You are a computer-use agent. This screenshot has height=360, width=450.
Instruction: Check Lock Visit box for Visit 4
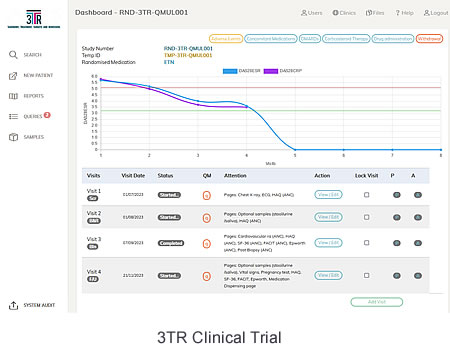tap(367, 276)
